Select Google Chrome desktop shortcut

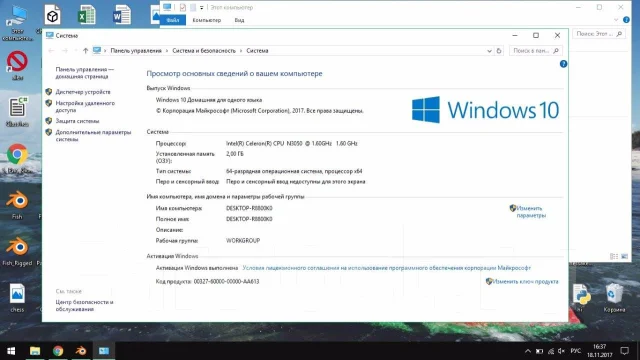pyautogui.click(x=17, y=158)
